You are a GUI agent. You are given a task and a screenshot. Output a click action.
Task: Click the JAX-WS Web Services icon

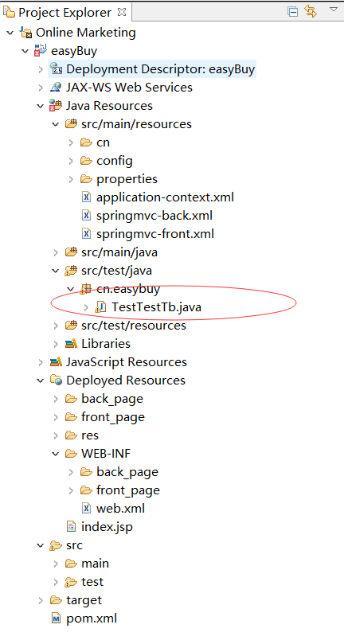(x=56, y=87)
